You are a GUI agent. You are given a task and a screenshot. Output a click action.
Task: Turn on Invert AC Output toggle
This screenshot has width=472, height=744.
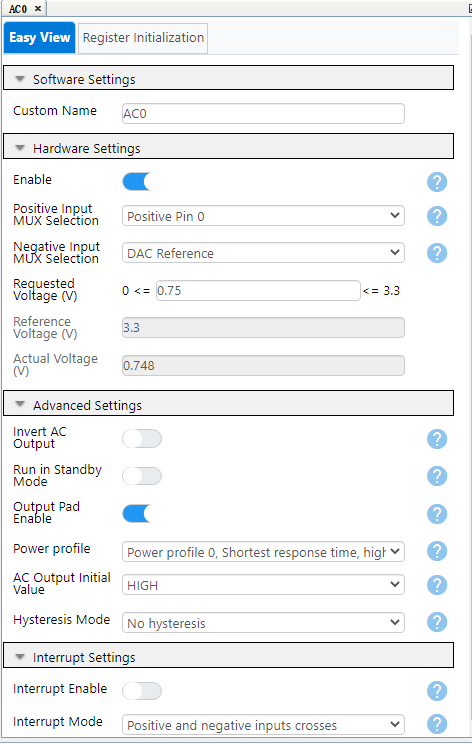tap(142, 439)
